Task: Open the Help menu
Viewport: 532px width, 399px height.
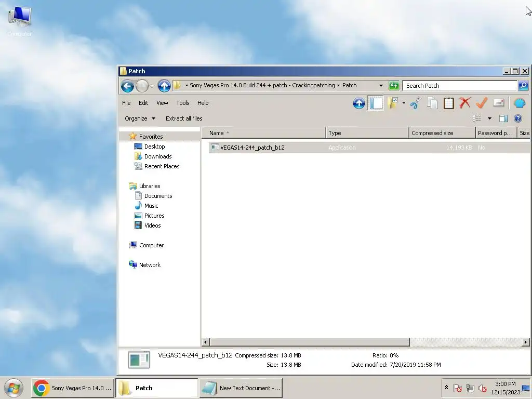Action: pyautogui.click(x=203, y=103)
